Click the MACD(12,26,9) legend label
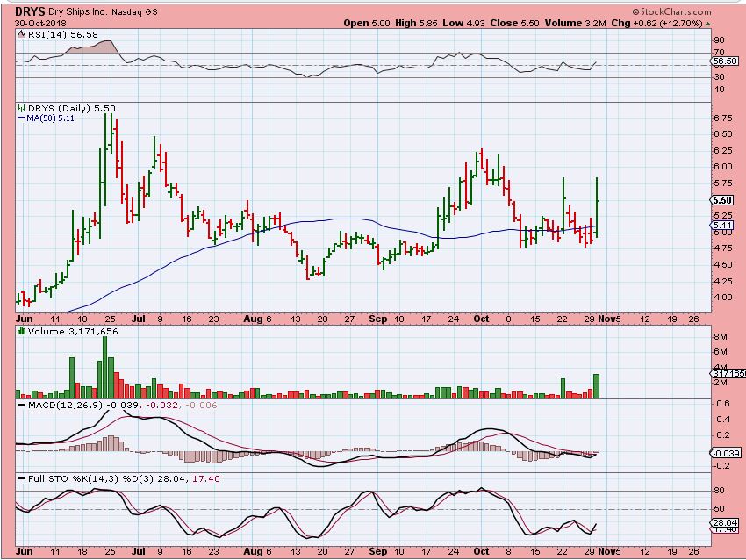The width and height of the screenshot is (746, 560). [66, 406]
